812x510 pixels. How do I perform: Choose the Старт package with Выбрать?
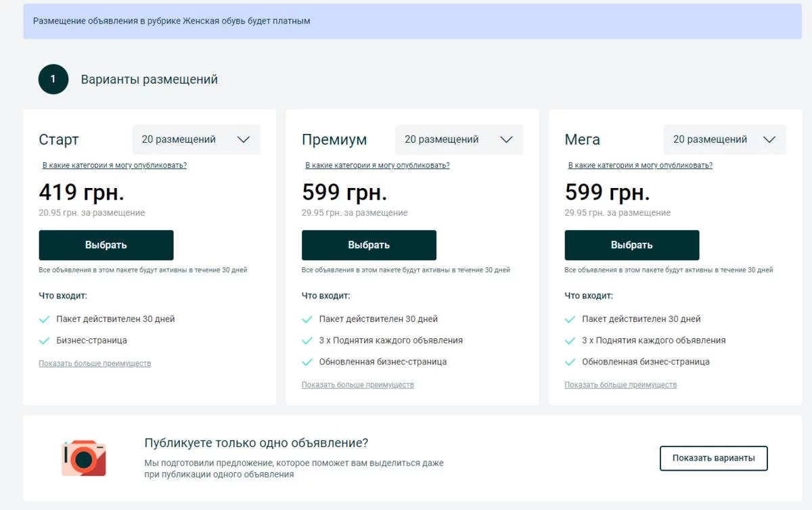(x=106, y=245)
